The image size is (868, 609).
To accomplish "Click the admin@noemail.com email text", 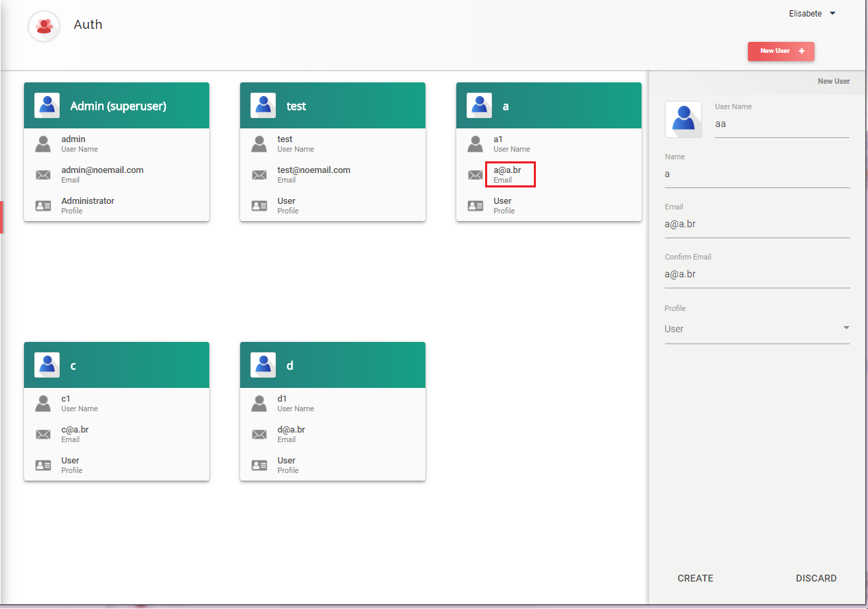I will (x=102, y=170).
